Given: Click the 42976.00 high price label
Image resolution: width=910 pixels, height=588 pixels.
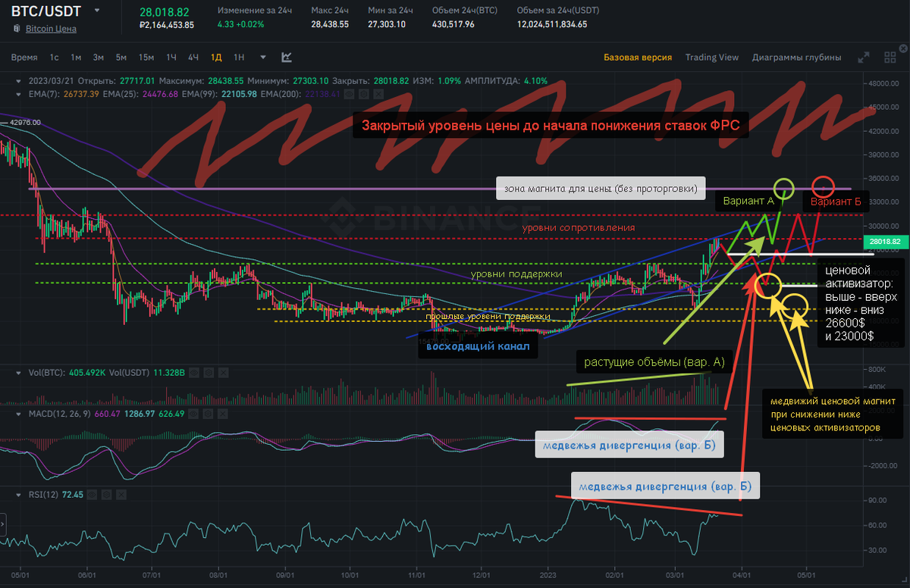Looking at the screenshot, I should [24, 122].
